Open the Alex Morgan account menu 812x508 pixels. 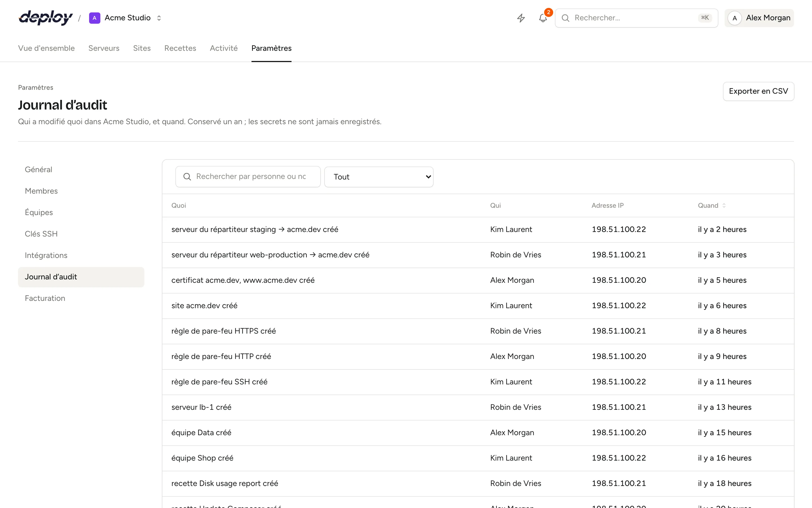point(759,18)
